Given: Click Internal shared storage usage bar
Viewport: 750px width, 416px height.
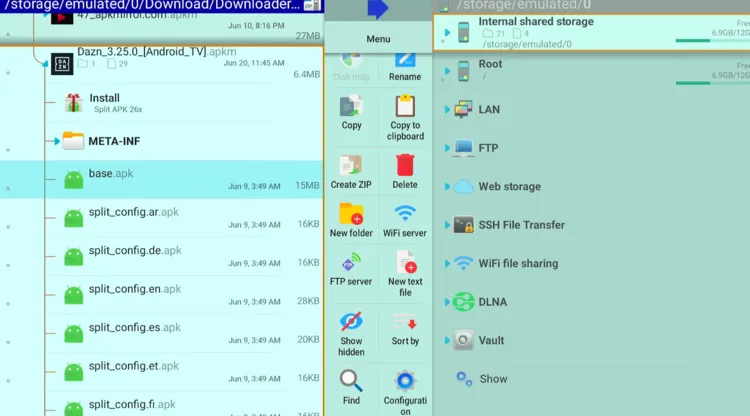Looking at the screenshot, I should point(713,41).
